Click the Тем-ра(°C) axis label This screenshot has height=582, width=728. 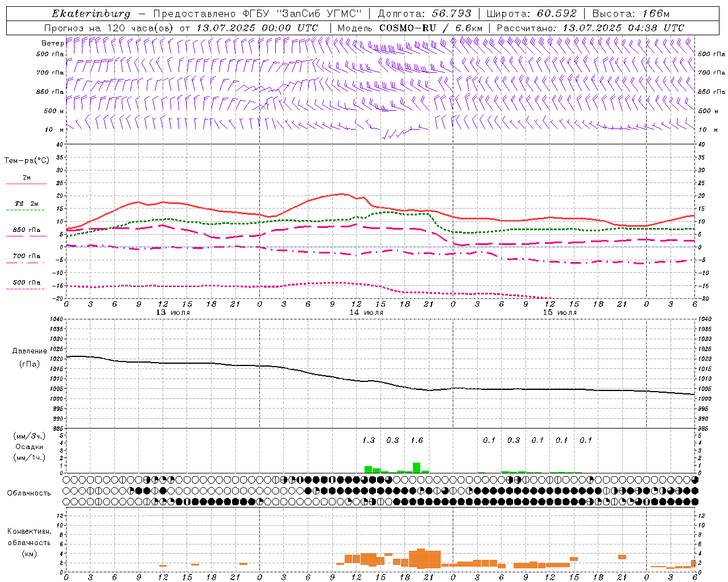27,161
